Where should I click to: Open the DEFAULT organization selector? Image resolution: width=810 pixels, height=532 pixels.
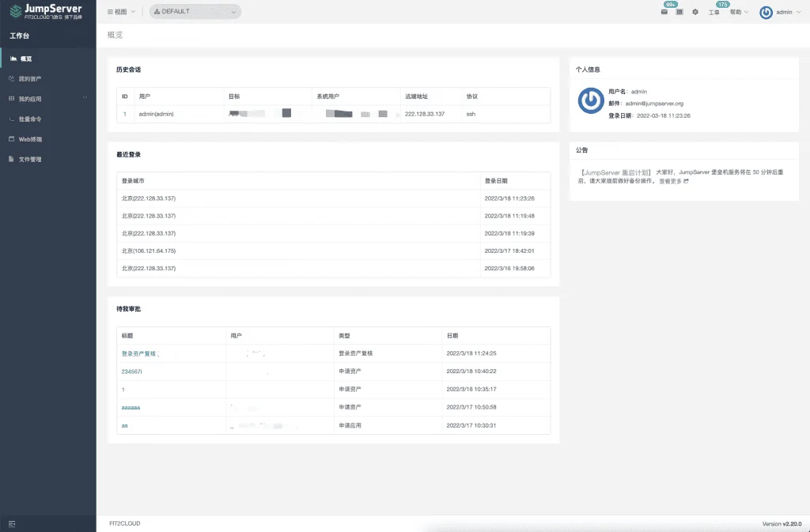click(195, 11)
